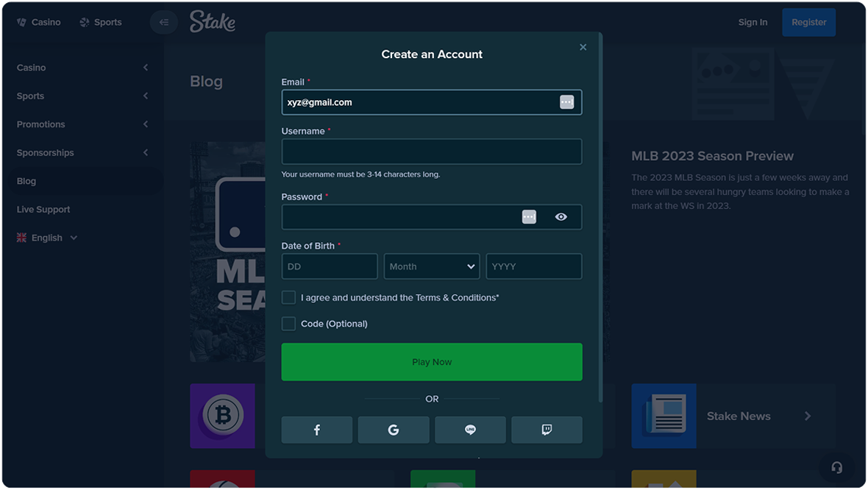Open live support headset icon
The image size is (868, 490).
click(836, 468)
